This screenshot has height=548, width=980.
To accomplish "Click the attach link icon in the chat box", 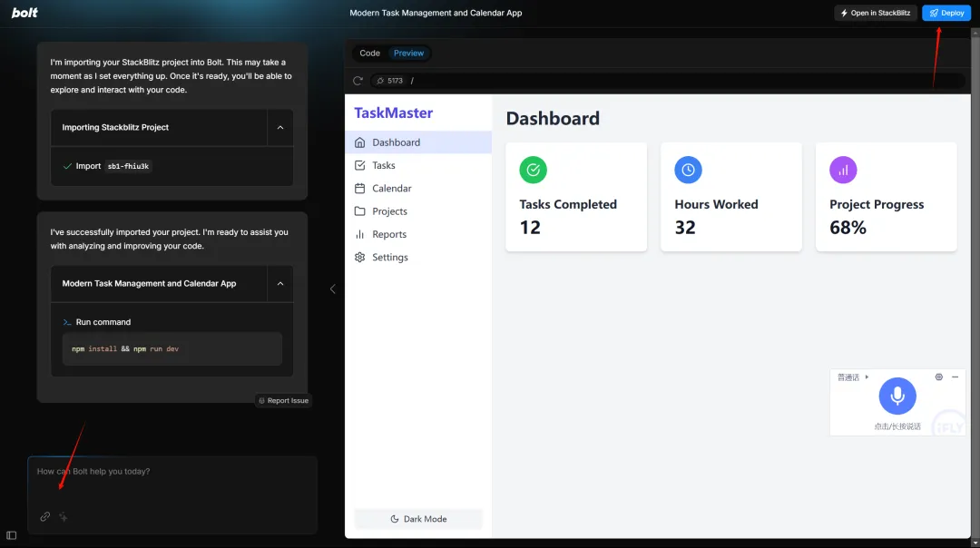I will click(45, 517).
